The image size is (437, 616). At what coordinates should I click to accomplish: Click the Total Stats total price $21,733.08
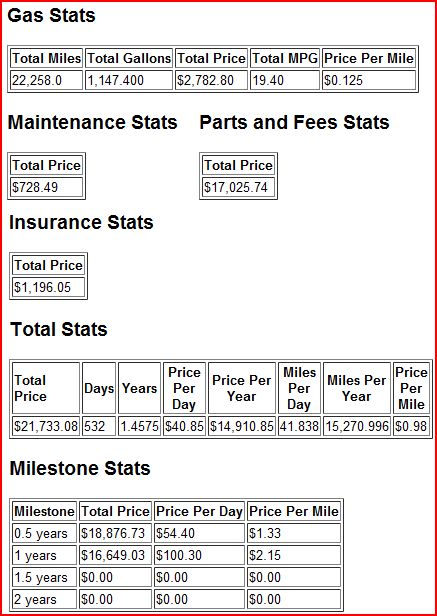coord(46,426)
